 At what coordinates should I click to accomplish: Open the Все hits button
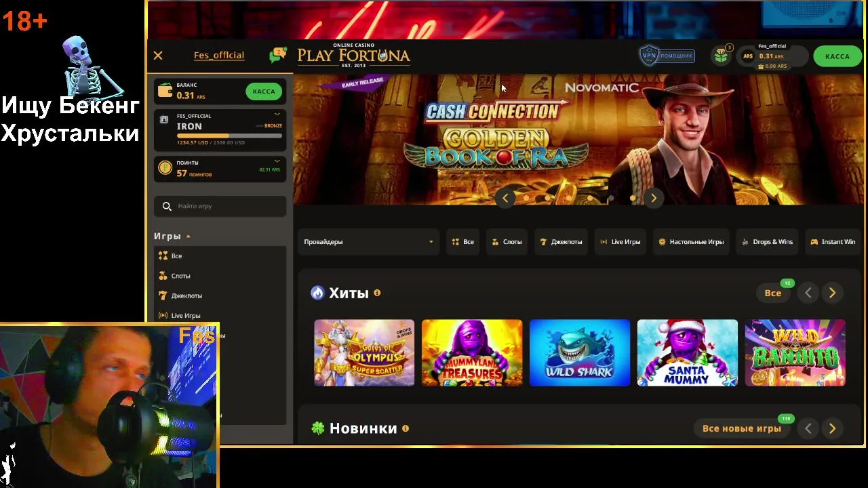773,293
